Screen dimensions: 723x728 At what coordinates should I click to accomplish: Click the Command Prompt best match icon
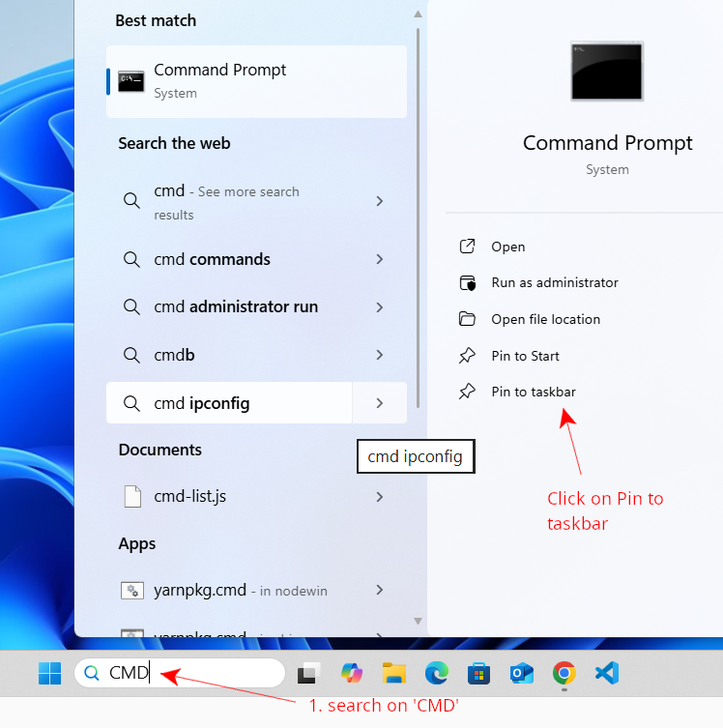(x=130, y=81)
